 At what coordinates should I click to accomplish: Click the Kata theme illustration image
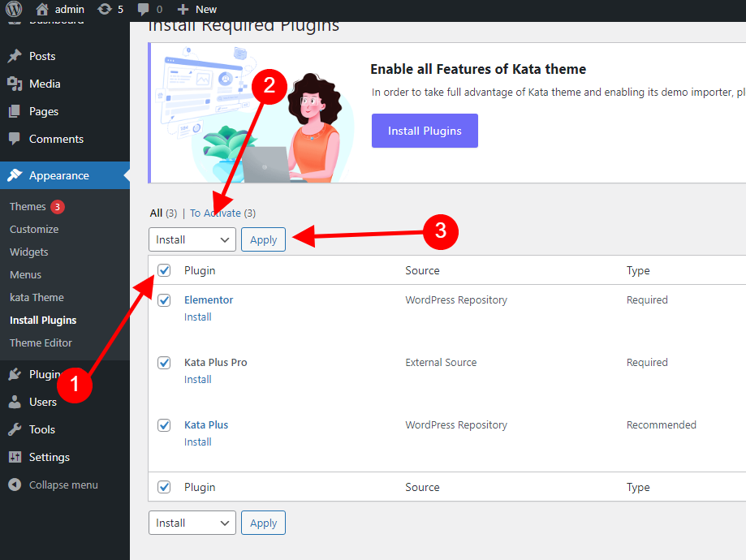[255, 114]
